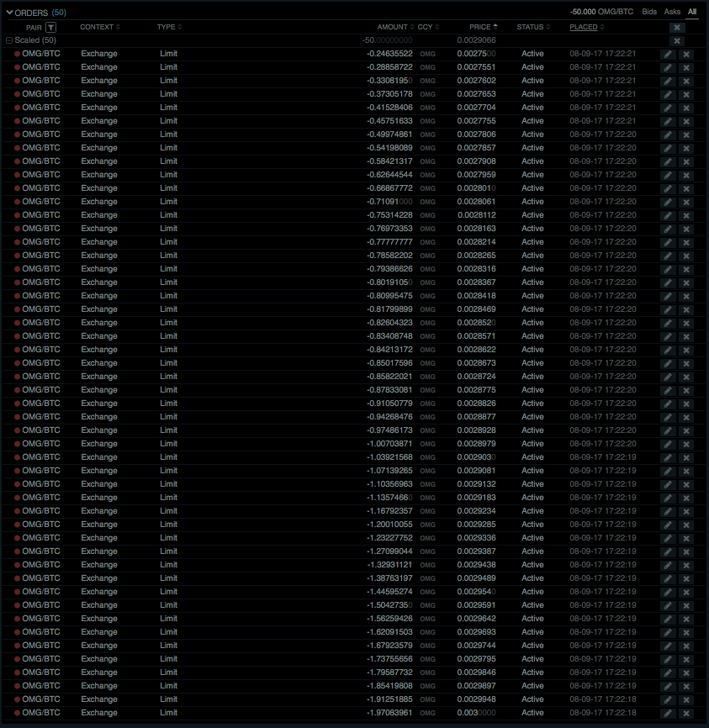Viewport: 709px width, 728px height.
Task: Open OMG/BTC pair in row priced 0.0028316
Action: [x=41, y=269]
